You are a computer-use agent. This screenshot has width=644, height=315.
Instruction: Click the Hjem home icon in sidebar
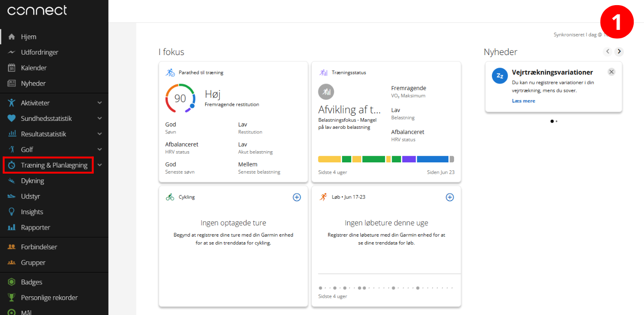[12, 37]
